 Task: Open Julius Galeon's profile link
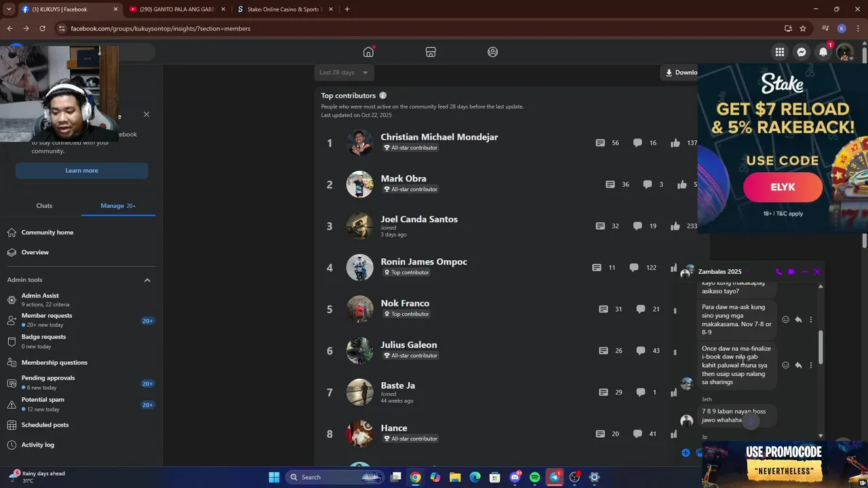point(409,345)
